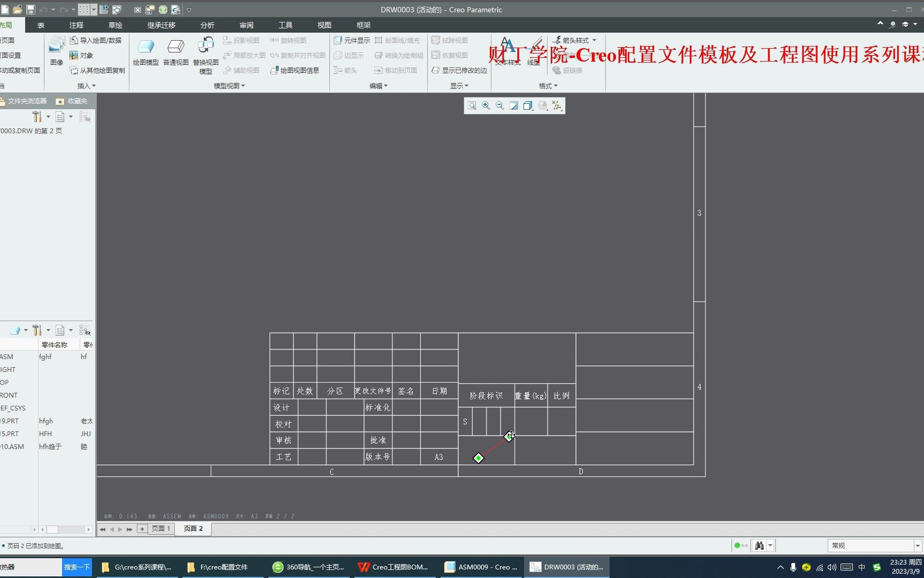This screenshot has height=578, width=924.
Task: Open the 文本样式 (Text Style) tool
Action: click(507, 49)
